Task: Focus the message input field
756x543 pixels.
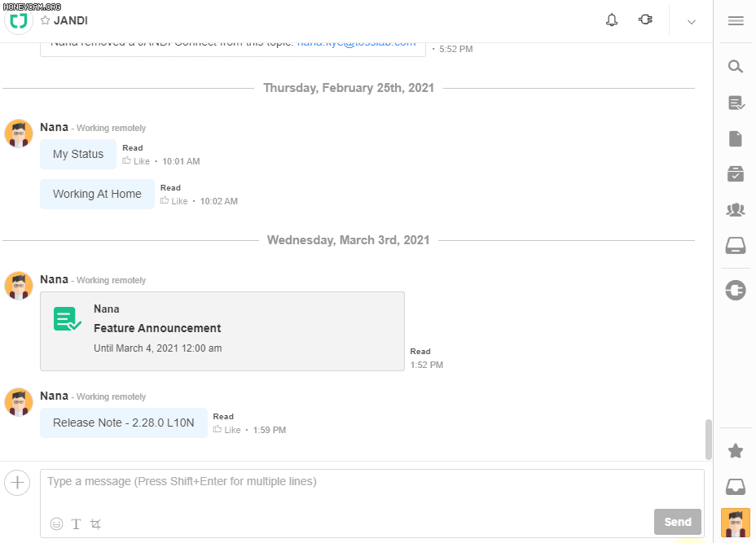Action: pos(371,503)
